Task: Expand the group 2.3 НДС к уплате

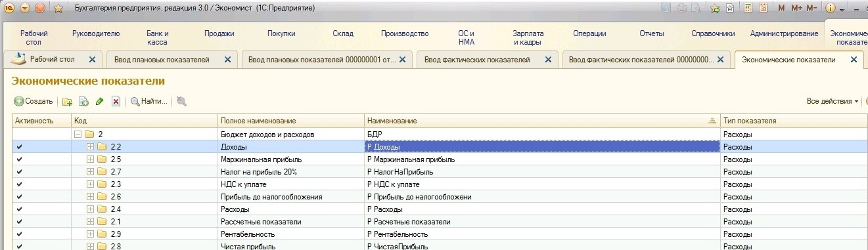Action: (x=91, y=184)
